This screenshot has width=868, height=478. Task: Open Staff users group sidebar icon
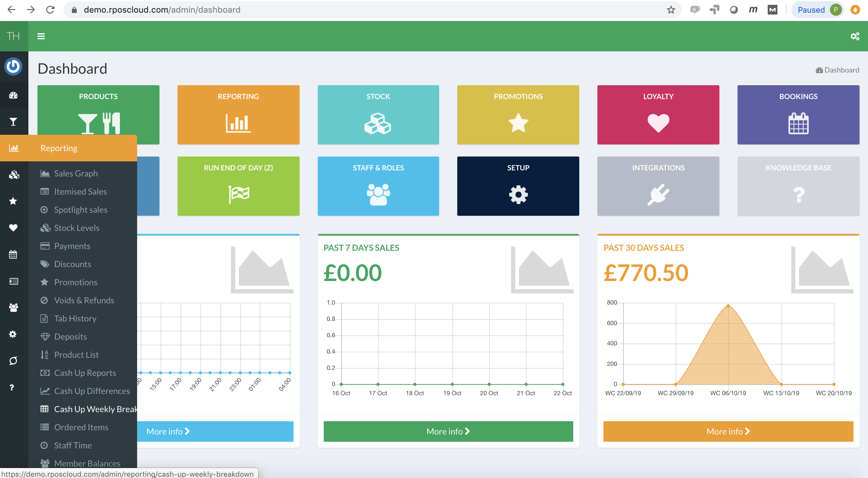[x=14, y=307]
